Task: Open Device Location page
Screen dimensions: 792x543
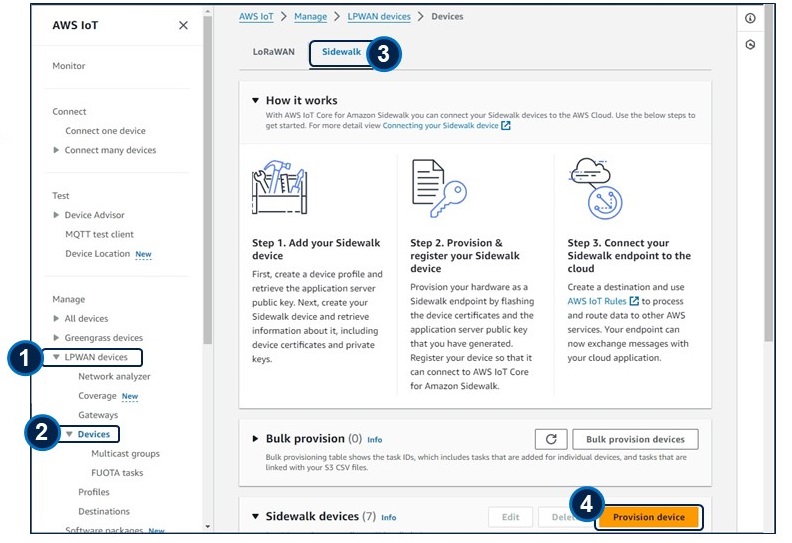Action: [x=97, y=254]
